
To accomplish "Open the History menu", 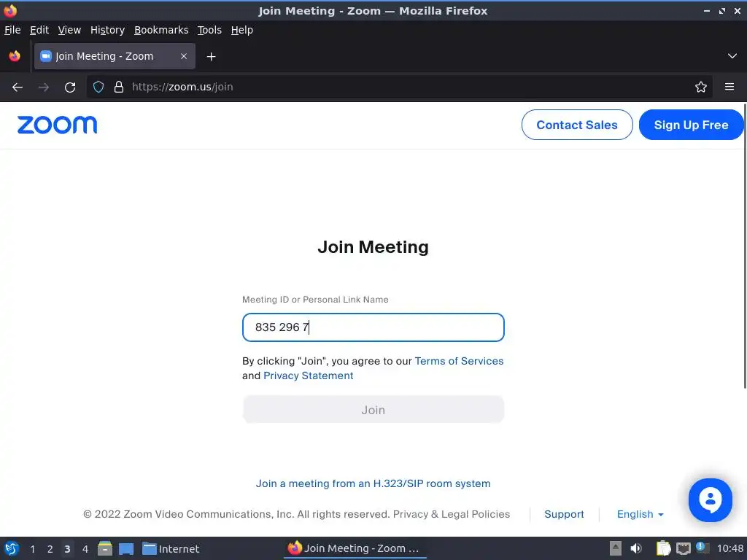I will (107, 30).
